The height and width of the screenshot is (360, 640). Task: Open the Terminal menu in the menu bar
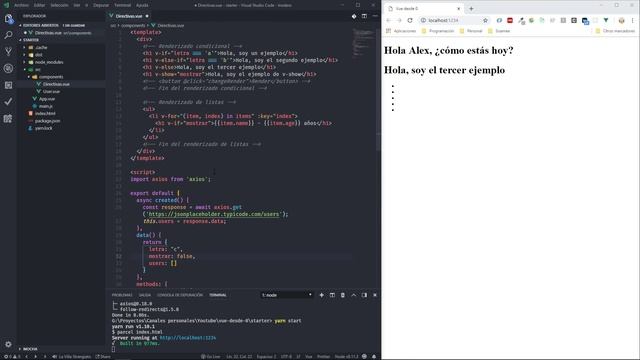point(122,5)
